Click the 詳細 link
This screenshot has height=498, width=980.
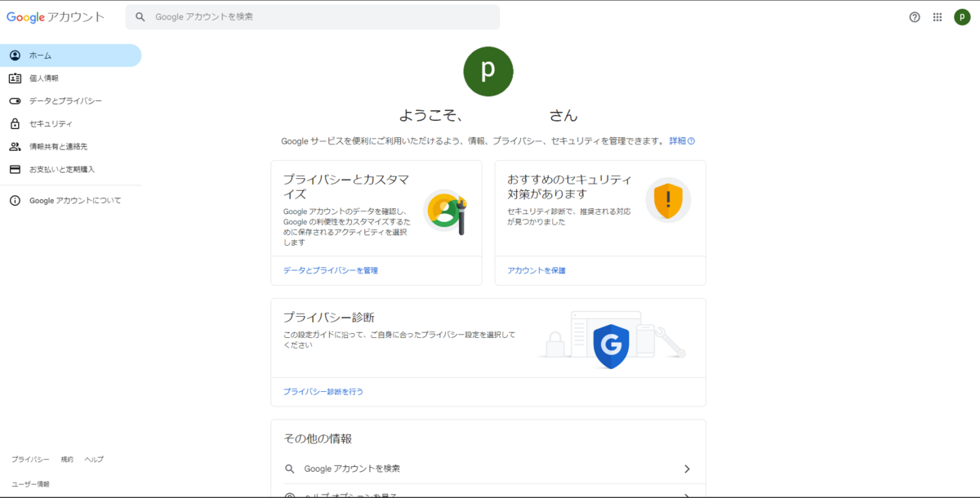(678, 141)
